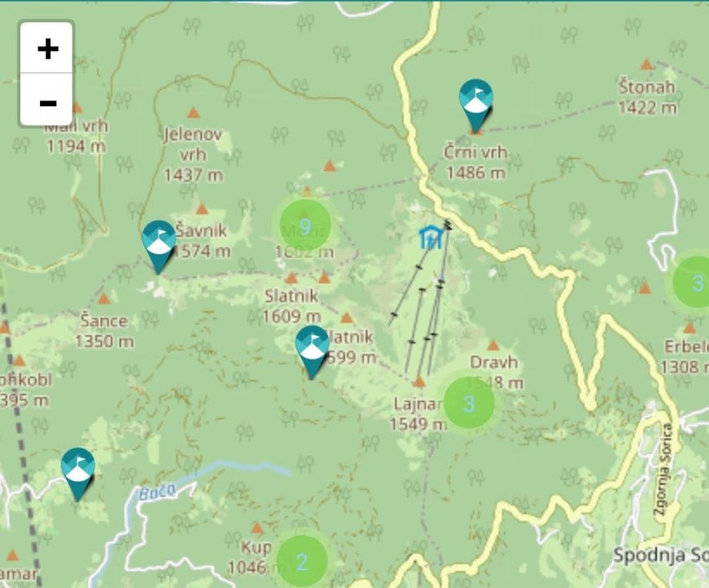Click the Kup peak triangle marker

tap(256, 528)
